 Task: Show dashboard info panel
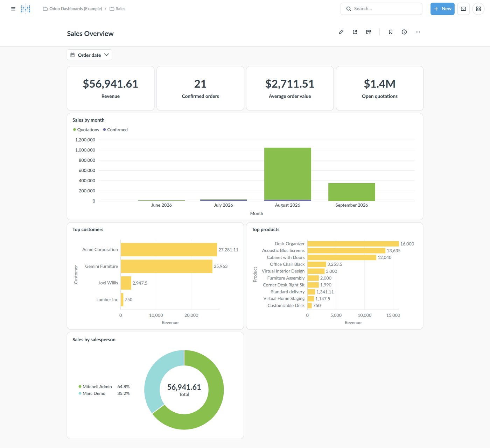point(404,32)
